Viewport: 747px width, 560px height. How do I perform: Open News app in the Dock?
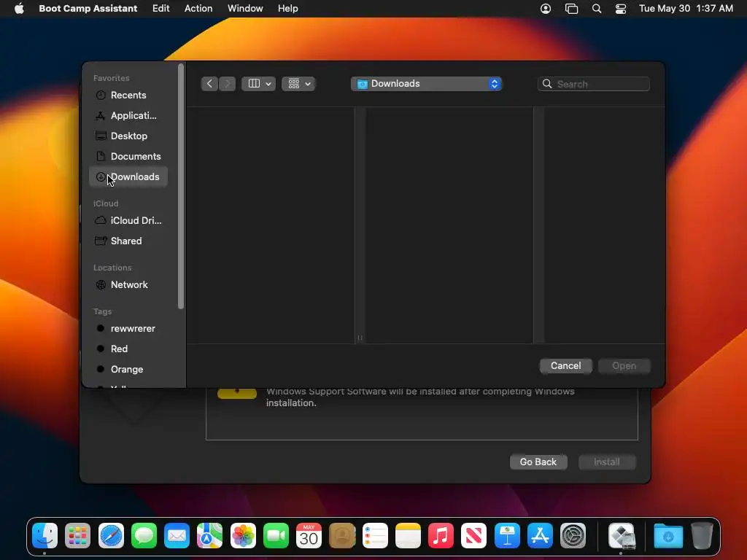coord(474,536)
